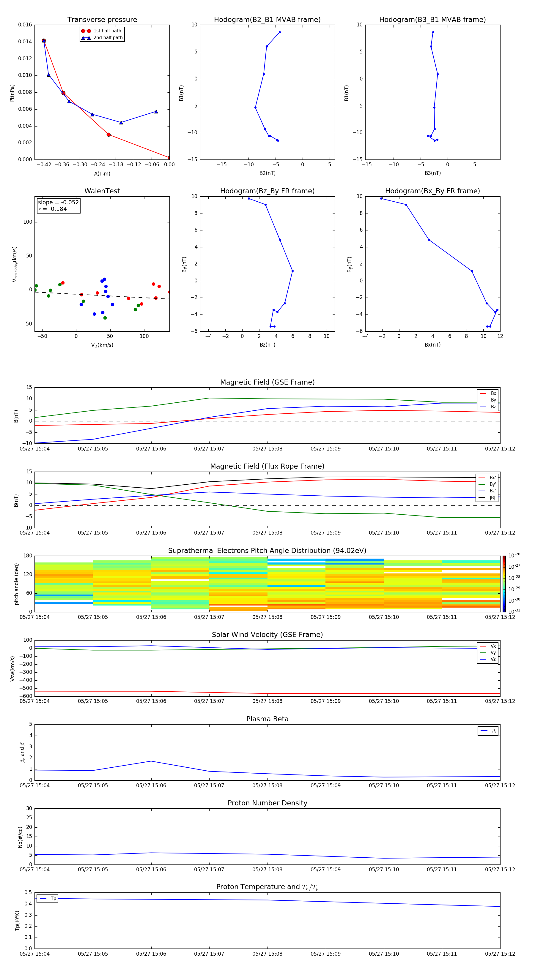535x980 pixels.
Task: Click the "Hodogram(B3_B1 MVAB frame)" title
Action: [x=432, y=20]
